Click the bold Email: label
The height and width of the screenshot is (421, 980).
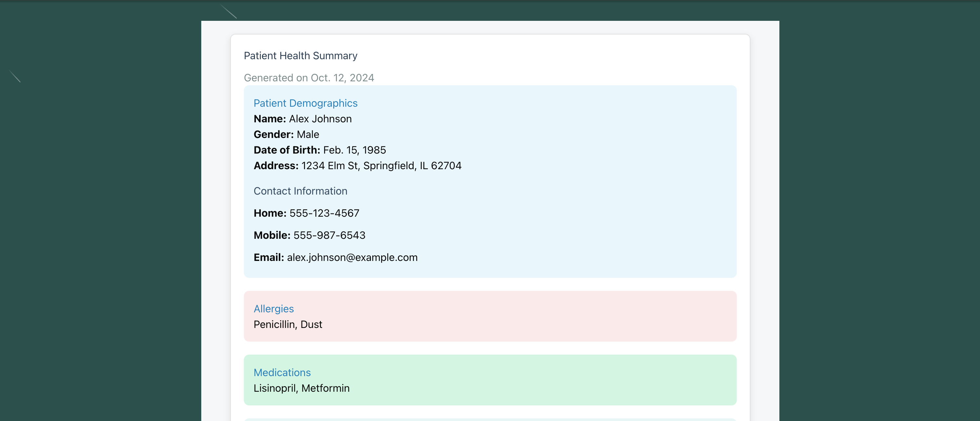[269, 257]
